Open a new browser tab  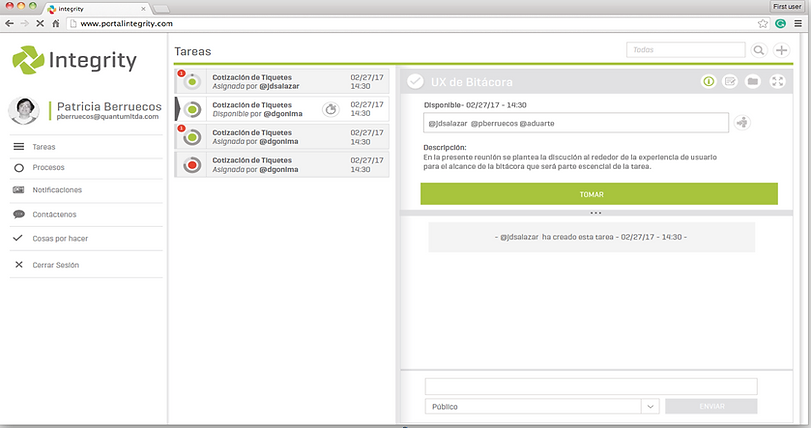pyautogui.click(x=161, y=9)
